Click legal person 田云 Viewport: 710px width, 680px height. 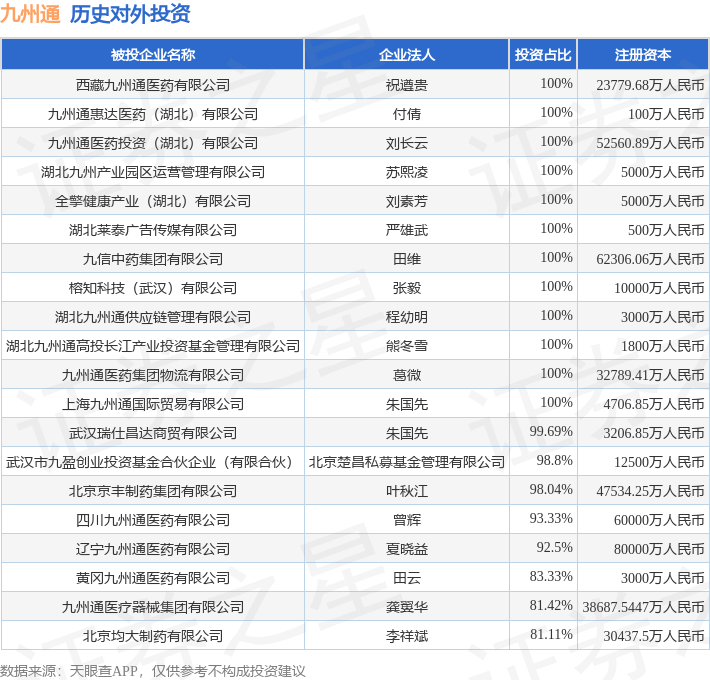(x=407, y=578)
